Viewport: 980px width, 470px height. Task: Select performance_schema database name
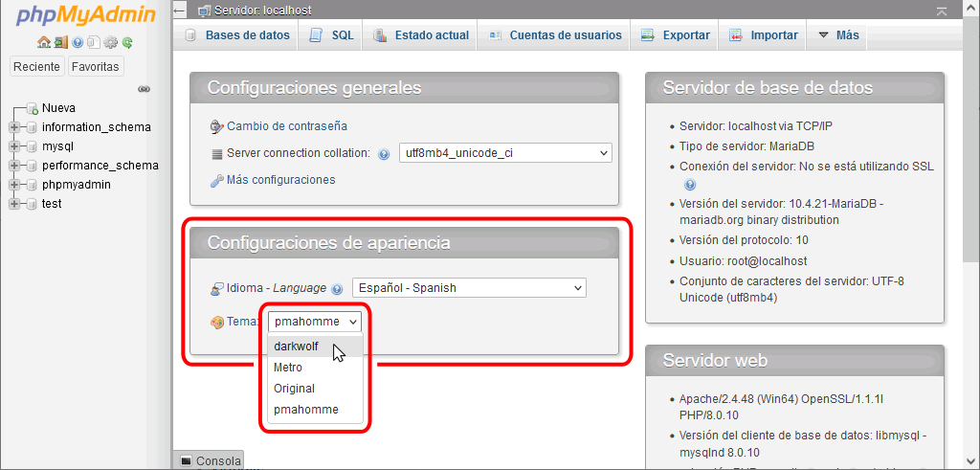pyautogui.click(x=100, y=167)
